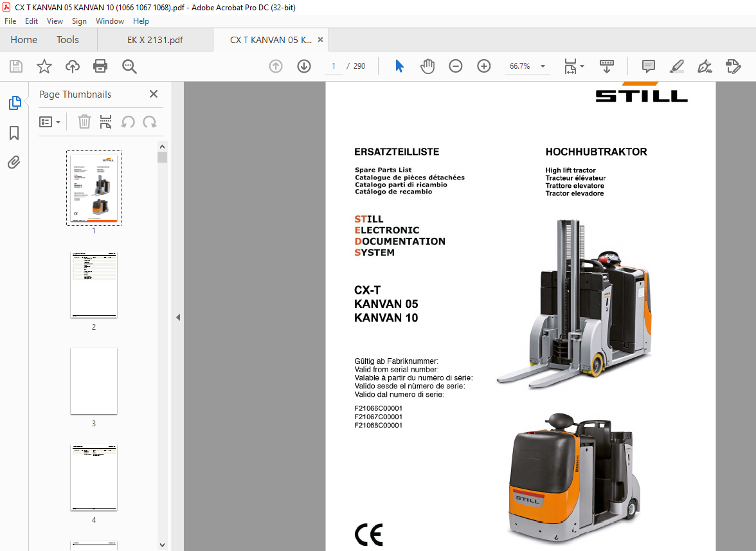
Task: Close the CX T KANVAN tab
Action: pyautogui.click(x=320, y=40)
